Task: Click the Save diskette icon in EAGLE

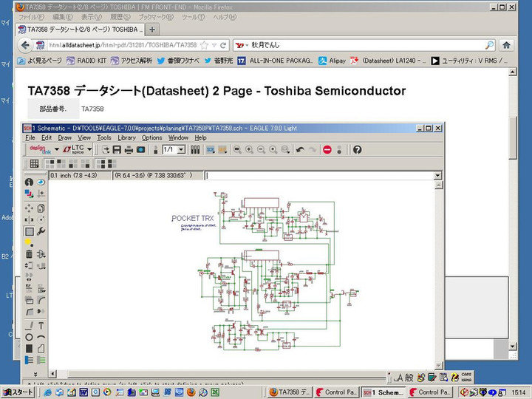Action: point(117,150)
